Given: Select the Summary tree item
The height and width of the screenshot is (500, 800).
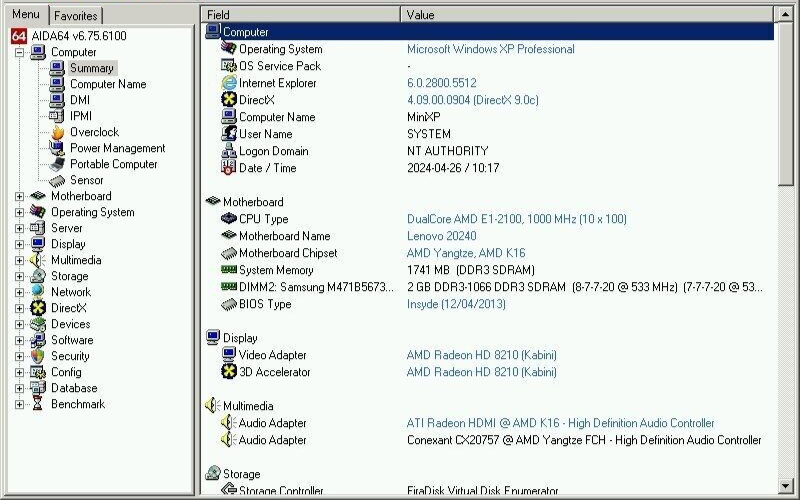Looking at the screenshot, I should (91, 68).
